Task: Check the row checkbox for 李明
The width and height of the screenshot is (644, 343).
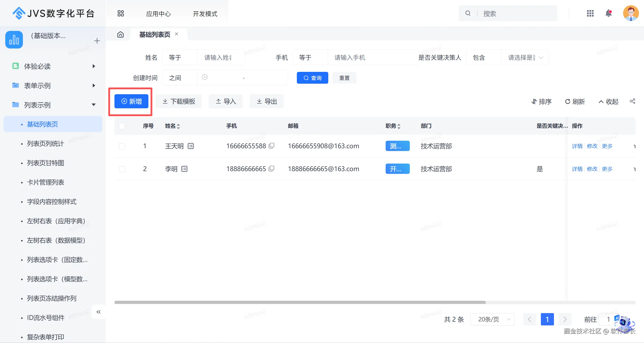Action: [122, 169]
